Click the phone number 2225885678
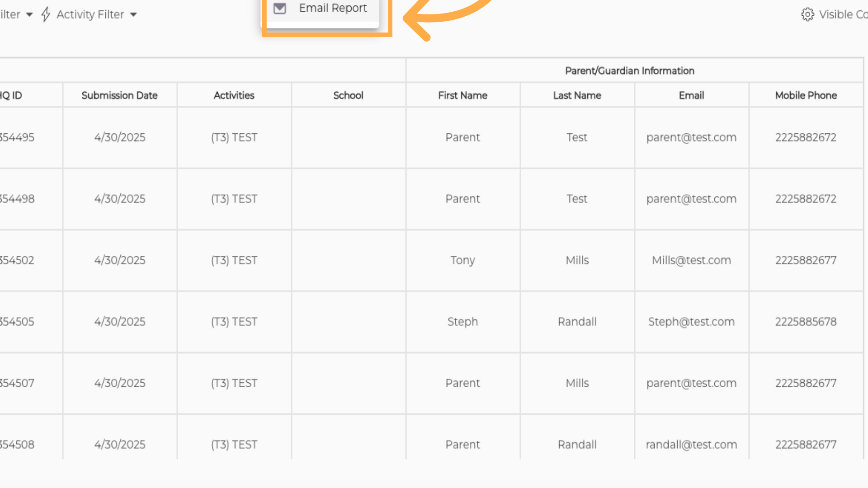 click(x=806, y=322)
